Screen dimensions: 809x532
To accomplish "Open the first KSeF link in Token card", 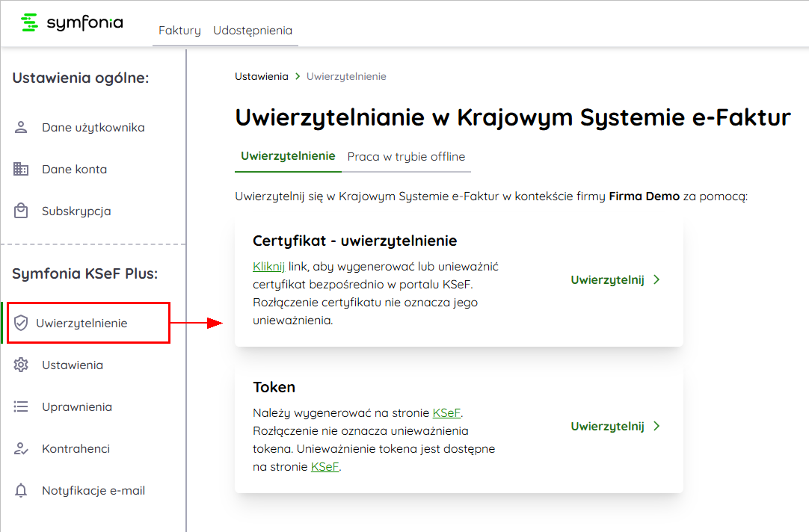I will [x=446, y=413].
